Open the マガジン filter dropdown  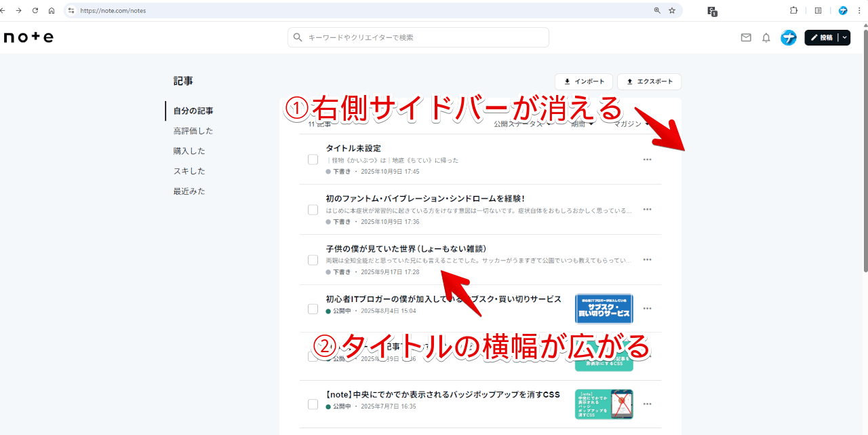[632, 124]
